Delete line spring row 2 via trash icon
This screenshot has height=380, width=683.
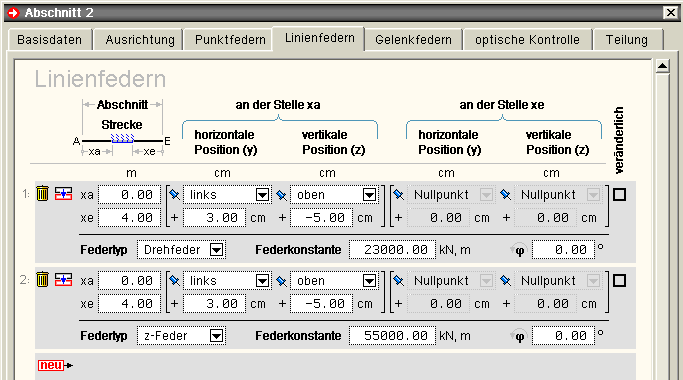coord(42,279)
